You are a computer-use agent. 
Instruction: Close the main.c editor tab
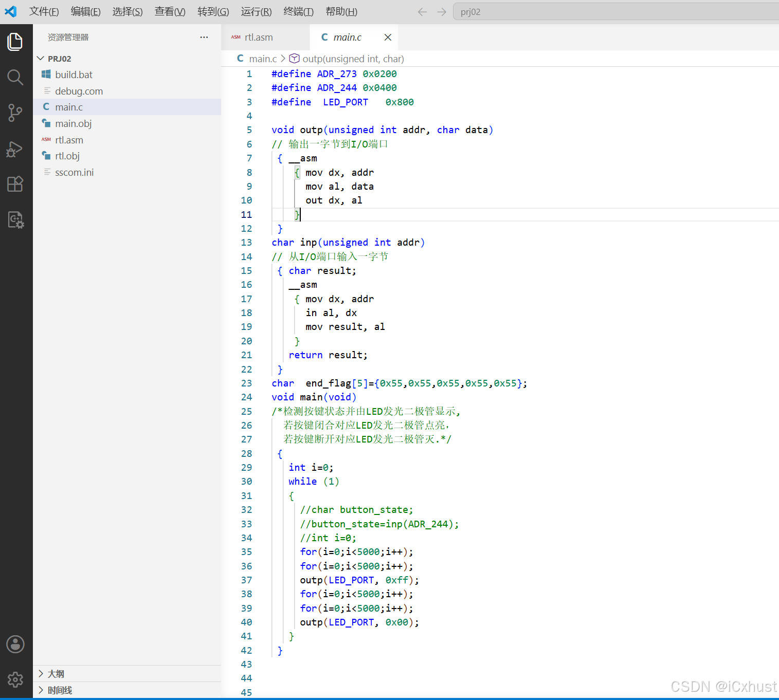tap(388, 37)
